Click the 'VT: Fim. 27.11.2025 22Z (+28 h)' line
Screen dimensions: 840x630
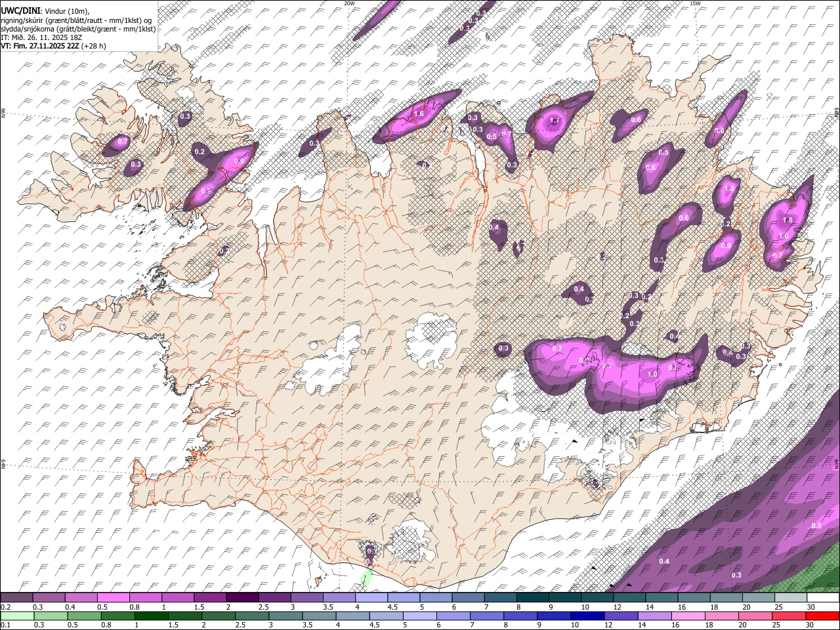point(54,46)
